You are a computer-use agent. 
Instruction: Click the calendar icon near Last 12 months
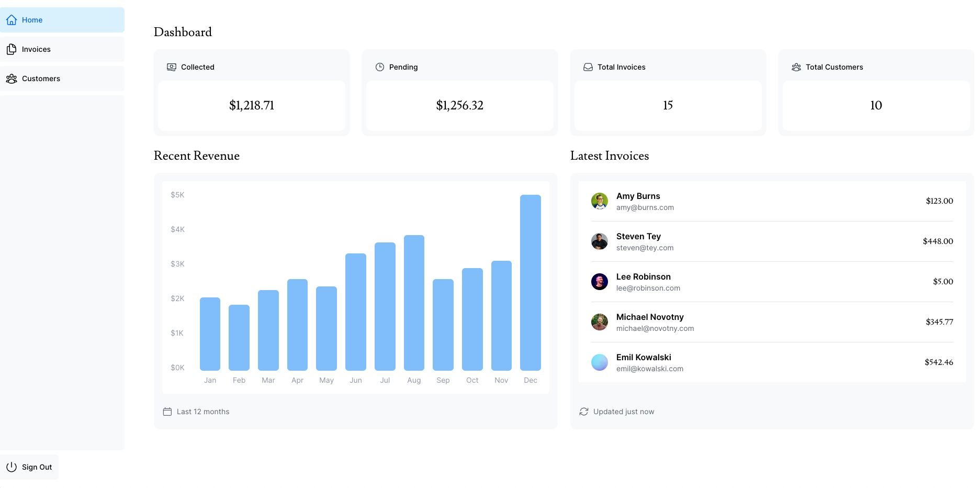point(167,412)
